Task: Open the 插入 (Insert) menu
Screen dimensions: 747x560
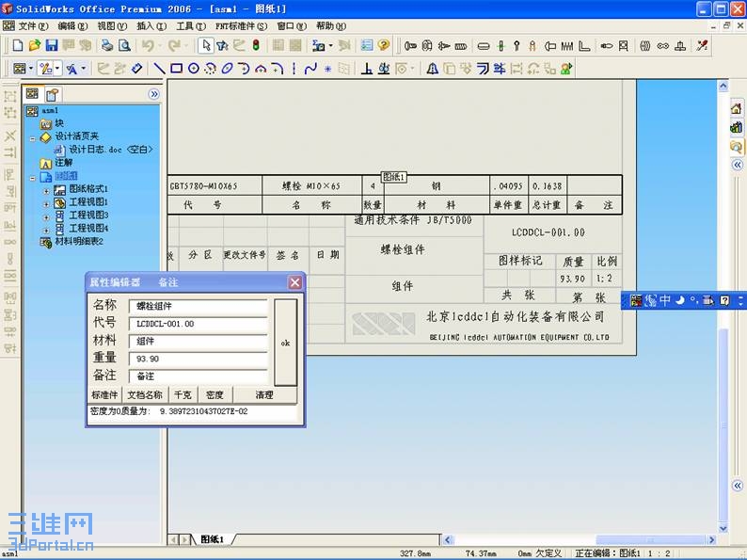Action: coord(151,25)
